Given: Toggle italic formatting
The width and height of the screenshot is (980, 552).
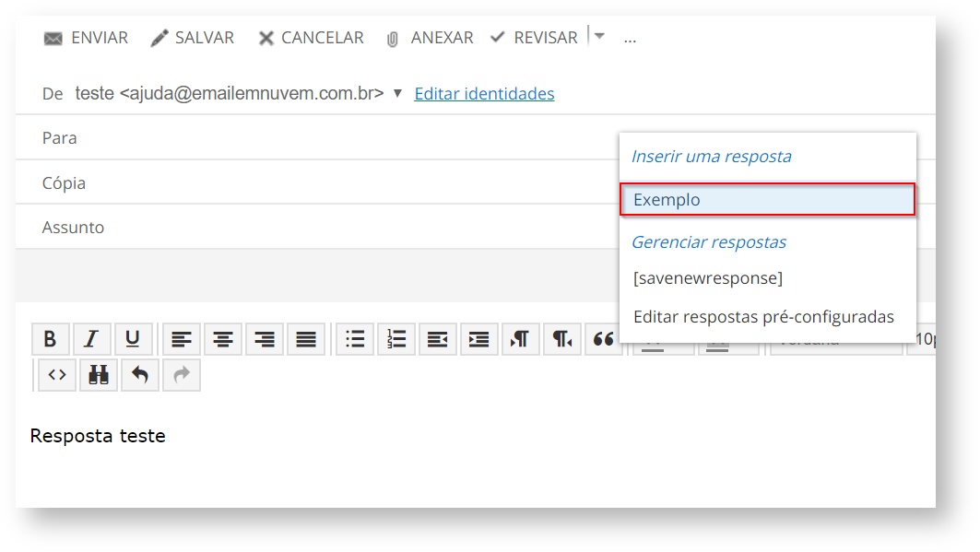Looking at the screenshot, I should (91, 339).
